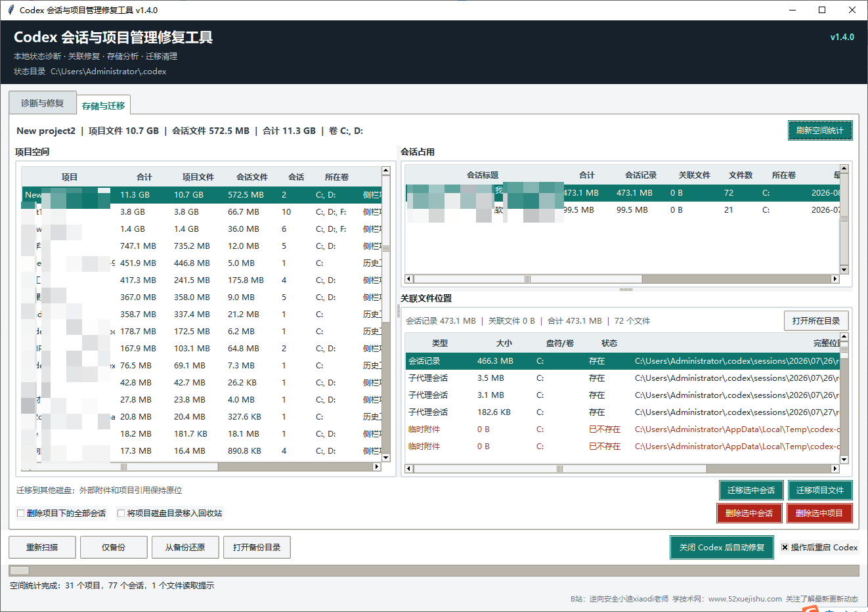
Task: Click 迁移项目文件 button
Action: pyautogui.click(x=820, y=490)
